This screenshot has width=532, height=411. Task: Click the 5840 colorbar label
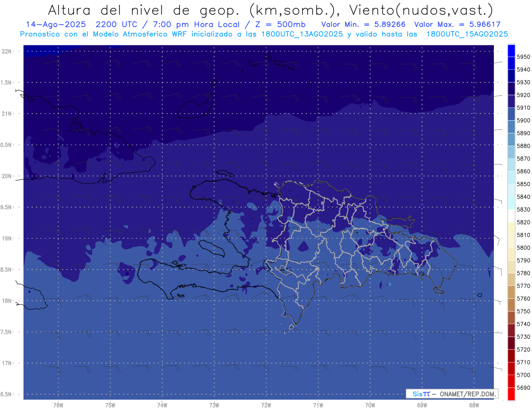[523, 197]
